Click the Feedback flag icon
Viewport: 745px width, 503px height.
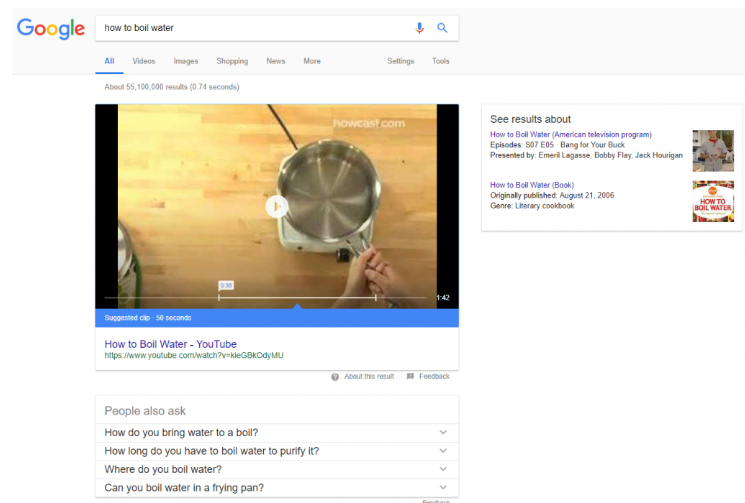point(410,376)
